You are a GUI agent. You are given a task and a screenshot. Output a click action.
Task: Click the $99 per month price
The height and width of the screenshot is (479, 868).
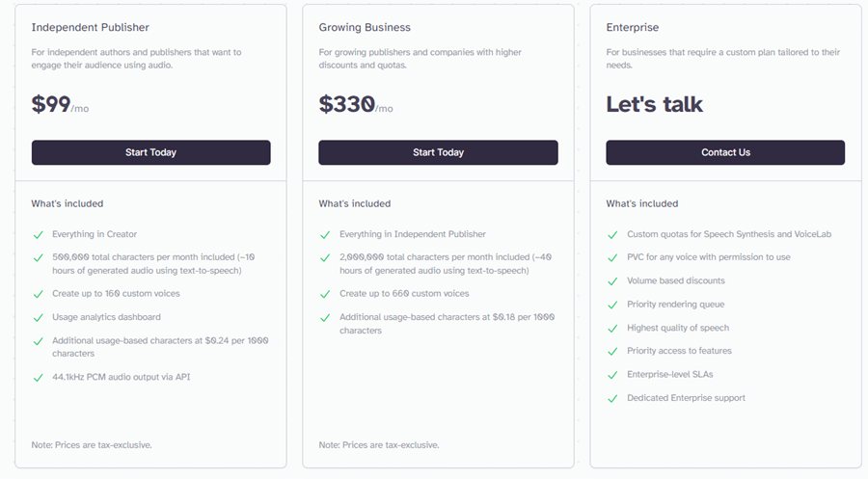(x=60, y=104)
